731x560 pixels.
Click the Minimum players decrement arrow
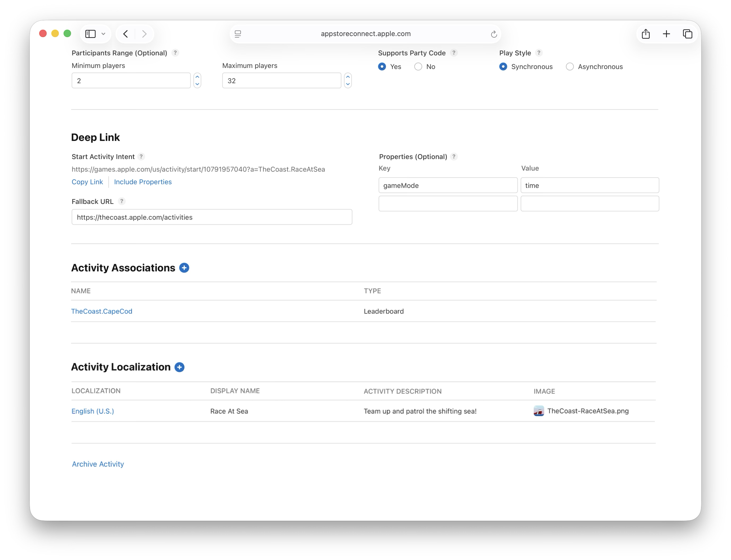pyautogui.click(x=197, y=84)
